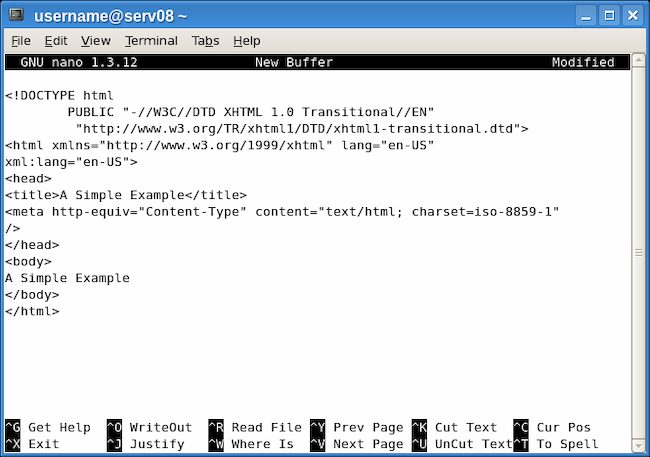Open the Help menu
The image size is (650, 457).
(246, 41)
